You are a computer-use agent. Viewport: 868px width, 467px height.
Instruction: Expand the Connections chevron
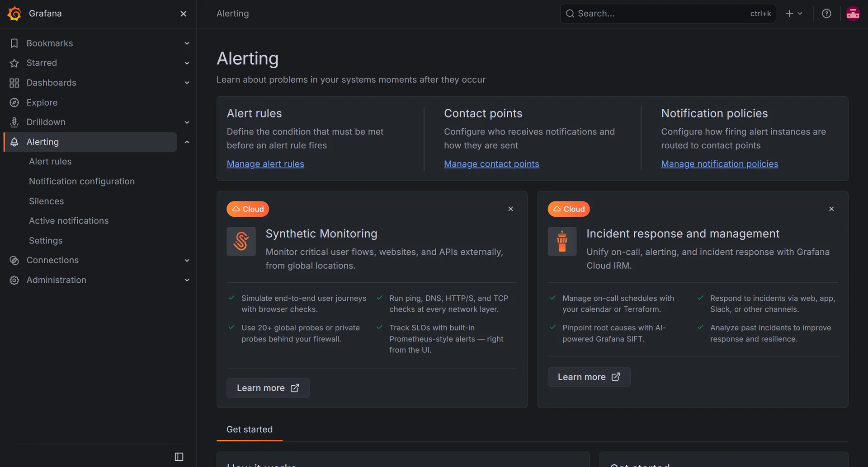coord(187,260)
